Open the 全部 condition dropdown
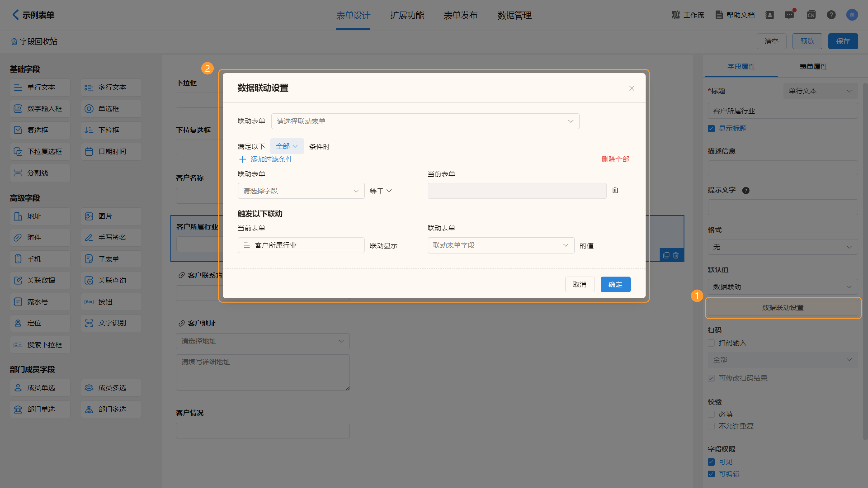 pos(287,146)
